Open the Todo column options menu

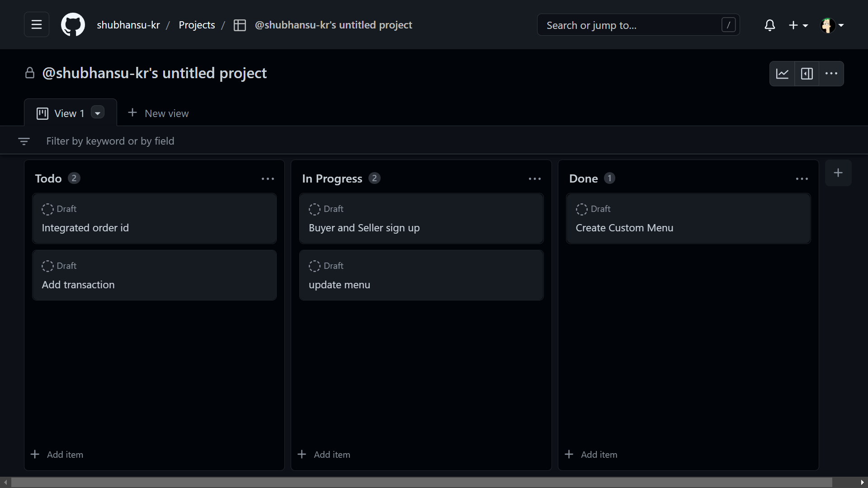pyautogui.click(x=268, y=179)
